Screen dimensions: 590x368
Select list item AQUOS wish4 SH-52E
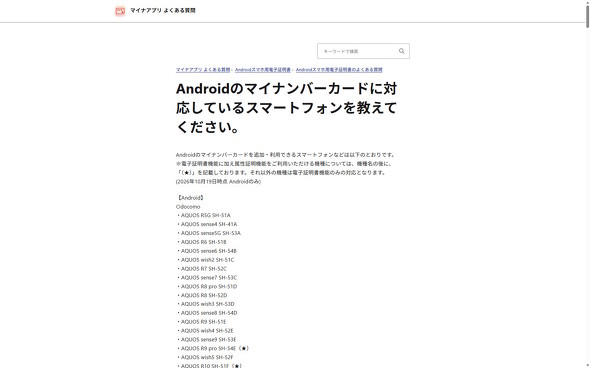[x=205, y=331]
